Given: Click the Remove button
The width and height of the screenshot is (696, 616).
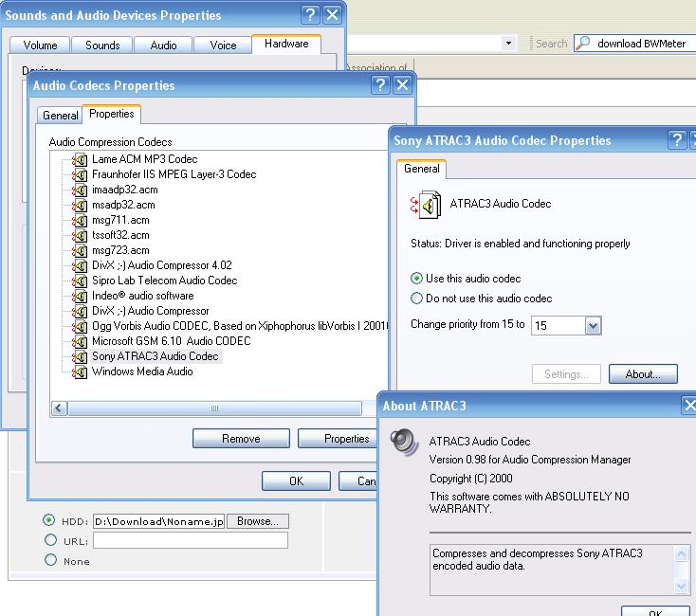Looking at the screenshot, I should click(x=241, y=439).
